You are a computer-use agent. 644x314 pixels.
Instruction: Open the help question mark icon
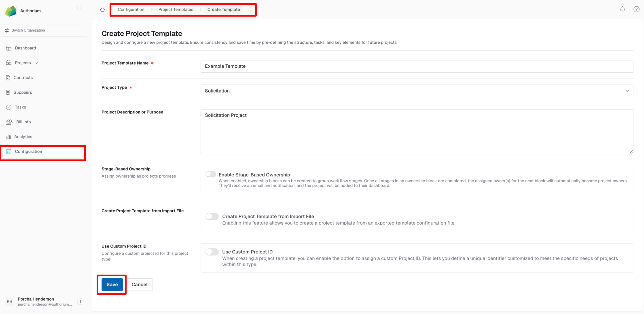click(x=636, y=9)
